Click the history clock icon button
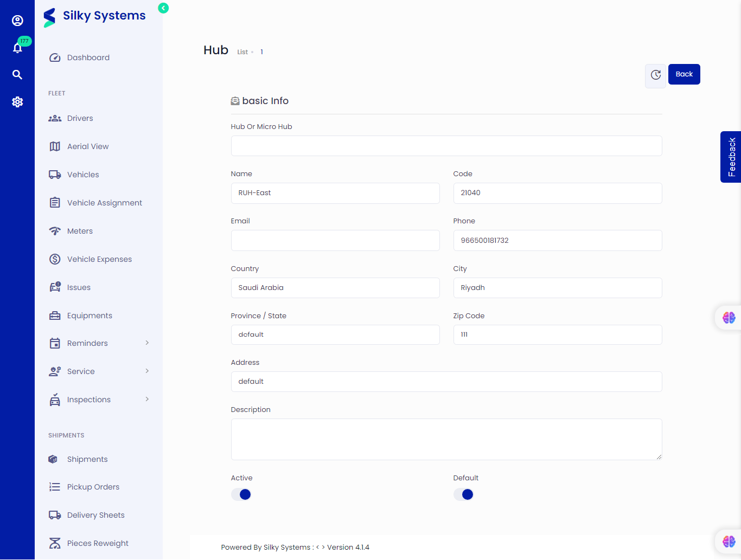Image resolution: width=741 pixels, height=560 pixels. click(x=655, y=75)
